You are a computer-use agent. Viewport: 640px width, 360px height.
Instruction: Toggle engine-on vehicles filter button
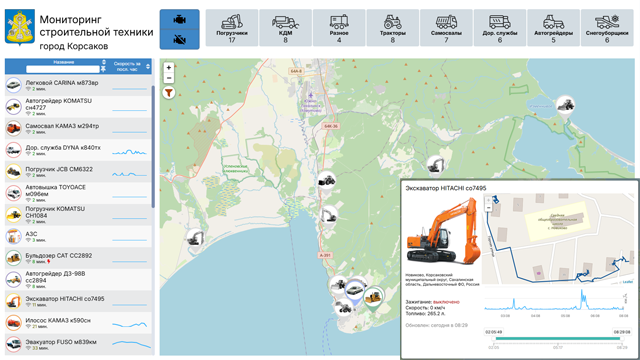click(x=180, y=19)
